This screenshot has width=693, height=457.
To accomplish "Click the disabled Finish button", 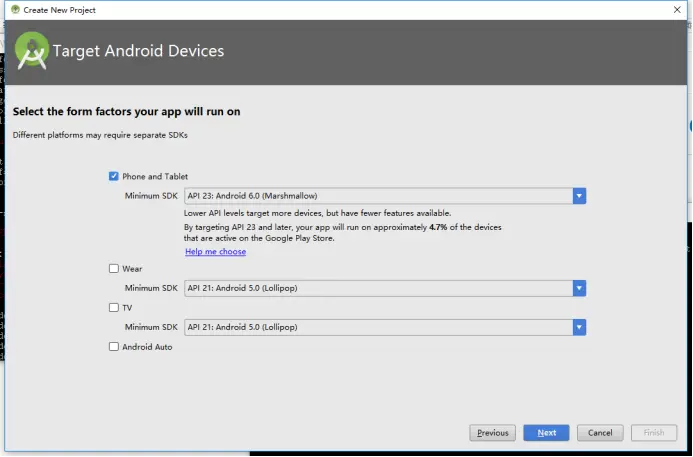I will (654, 433).
